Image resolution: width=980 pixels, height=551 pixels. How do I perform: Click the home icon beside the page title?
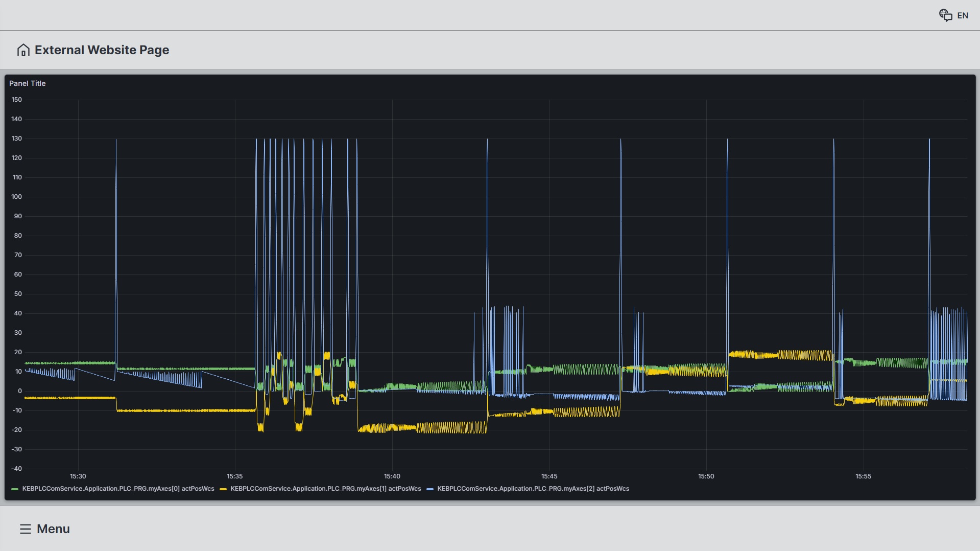pos(23,50)
